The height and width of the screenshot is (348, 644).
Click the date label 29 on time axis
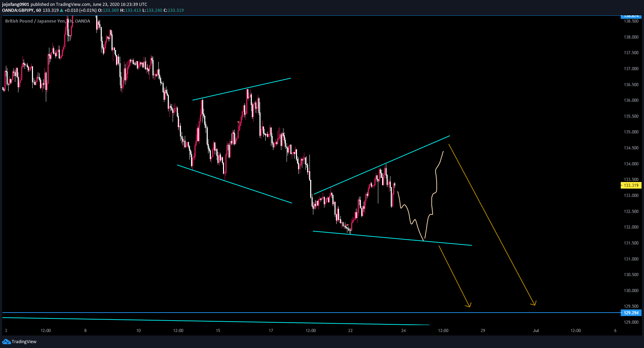483,331
